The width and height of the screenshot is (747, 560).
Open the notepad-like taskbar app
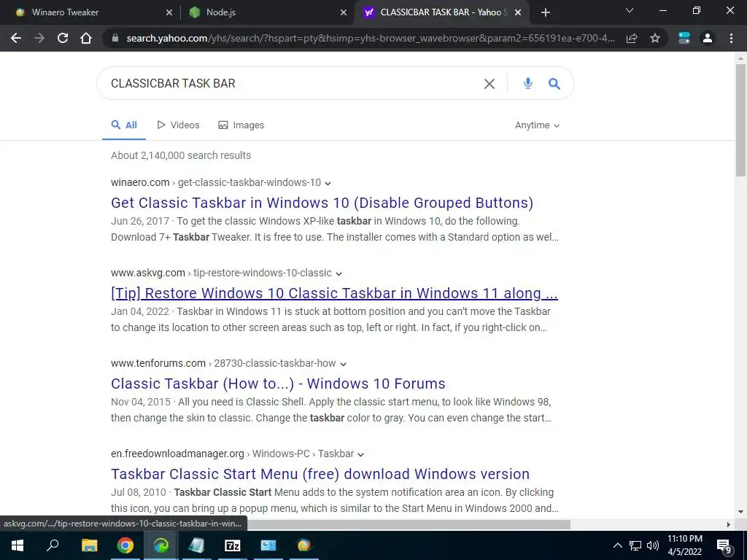pyautogui.click(x=196, y=545)
